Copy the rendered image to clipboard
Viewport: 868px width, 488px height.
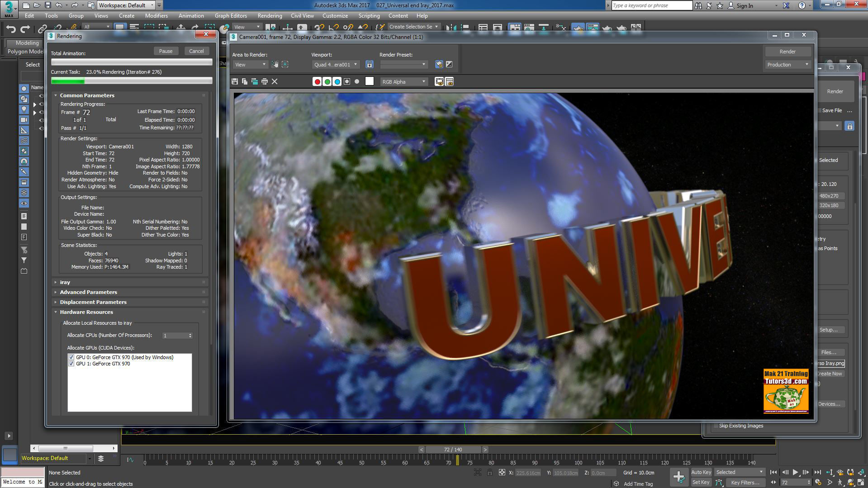[245, 81]
